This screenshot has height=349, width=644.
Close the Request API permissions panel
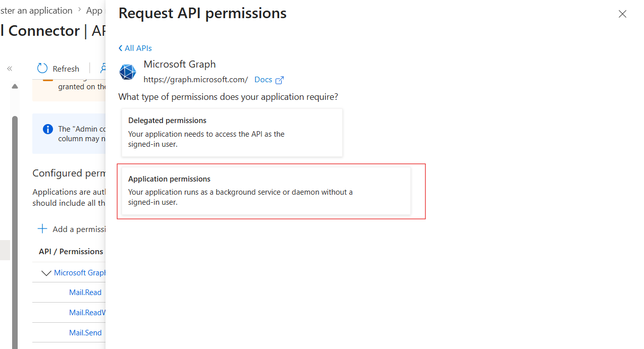[x=622, y=14]
